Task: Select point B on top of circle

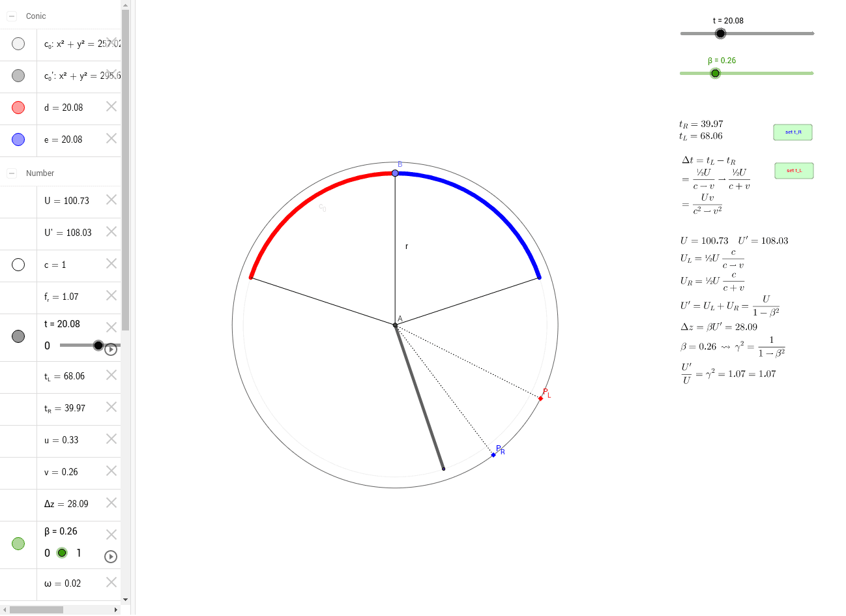Action: (395, 173)
